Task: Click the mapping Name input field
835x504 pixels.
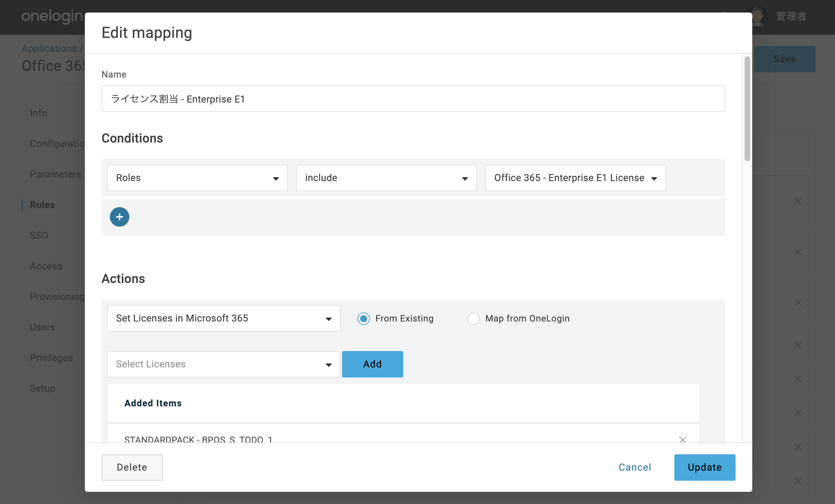Action: [x=413, y=99]
